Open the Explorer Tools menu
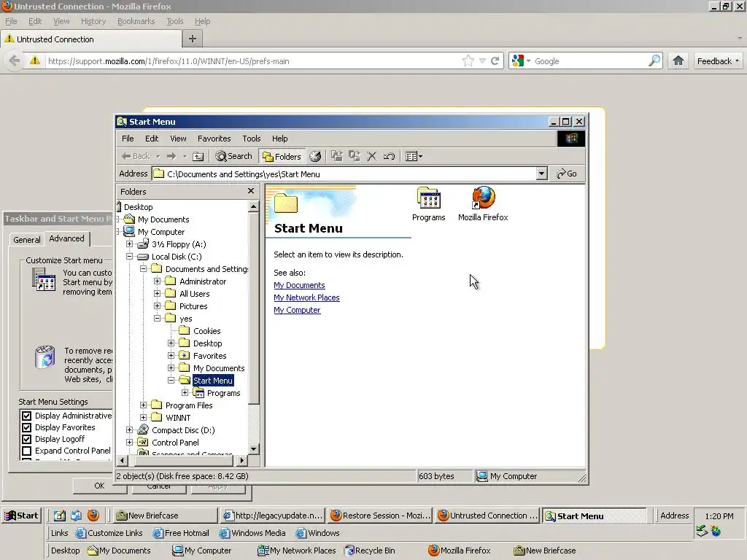This screenshot has width=747, height=560. point(251,139)
